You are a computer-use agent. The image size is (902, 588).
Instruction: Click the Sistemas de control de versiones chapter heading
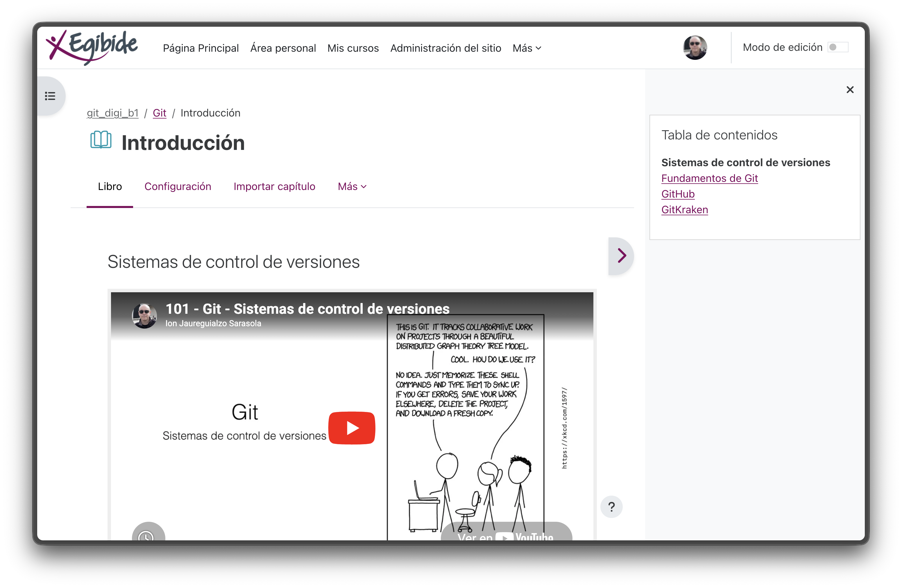click(233, 262)
